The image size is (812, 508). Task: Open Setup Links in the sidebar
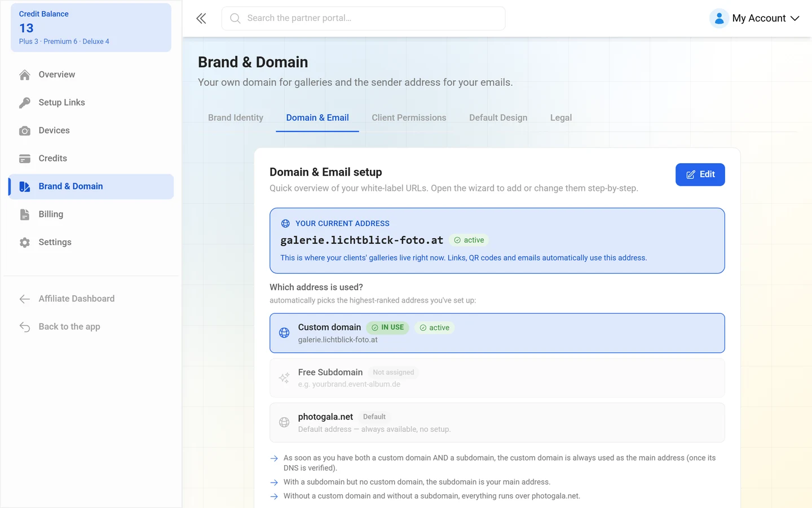pos(91,103)
